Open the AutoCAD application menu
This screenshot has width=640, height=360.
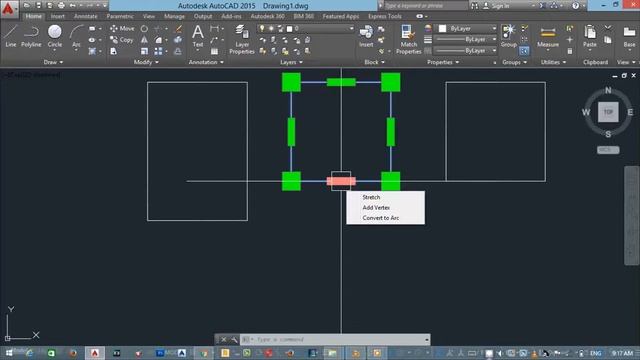click(x=8, y=8)
